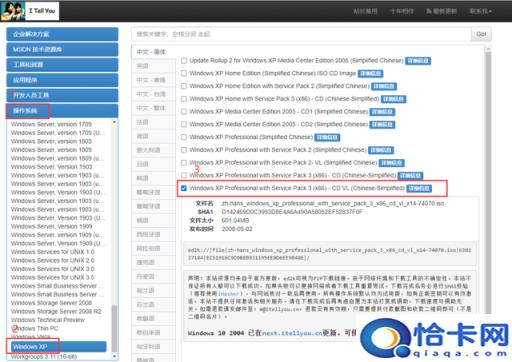Image resolution: width=512 pixels, height=362 pixels.
Task: Expand the 工具和资源 category
Action: (x=62, y=65)
